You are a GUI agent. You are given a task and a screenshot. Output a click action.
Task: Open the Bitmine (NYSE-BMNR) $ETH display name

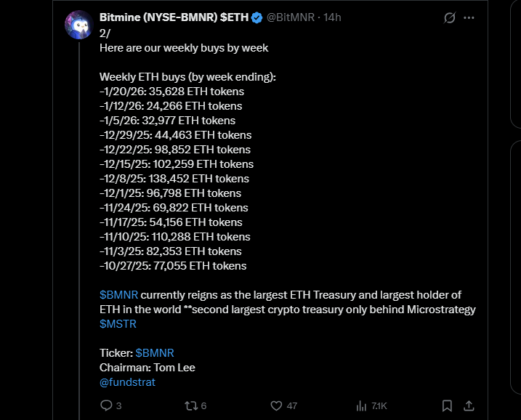(174, 18)
